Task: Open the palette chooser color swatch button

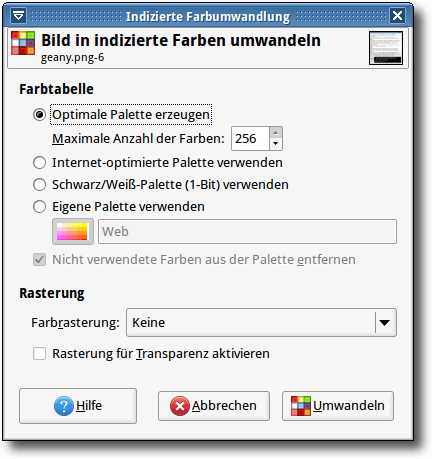Action: pos(73,231)
